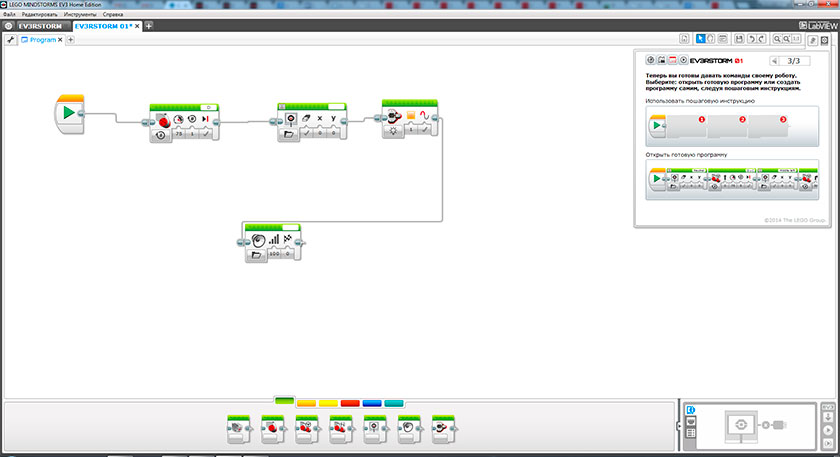840x457 pixels.
Task: Pick the Large Motor block from the palette
Action: point(273,429)
